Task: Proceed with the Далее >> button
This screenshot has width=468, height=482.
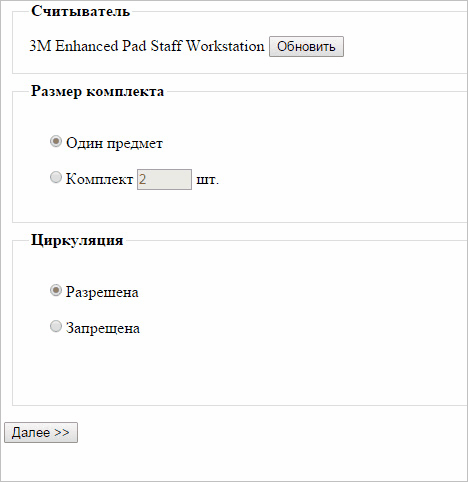Action: [41, 433]
